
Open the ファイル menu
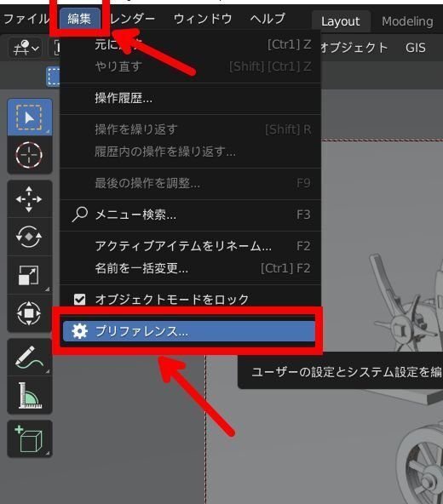[x=26, y=19]
